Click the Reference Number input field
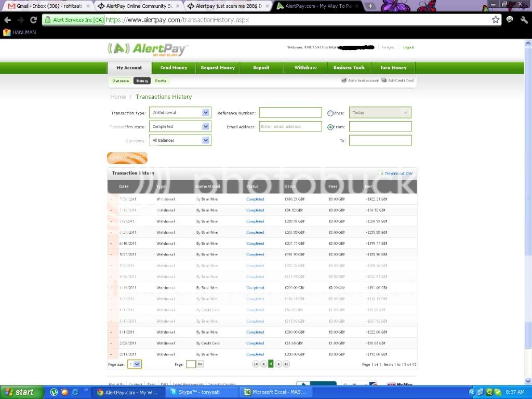This screenshot has width=532, height=399. click(x=290, y=113)
